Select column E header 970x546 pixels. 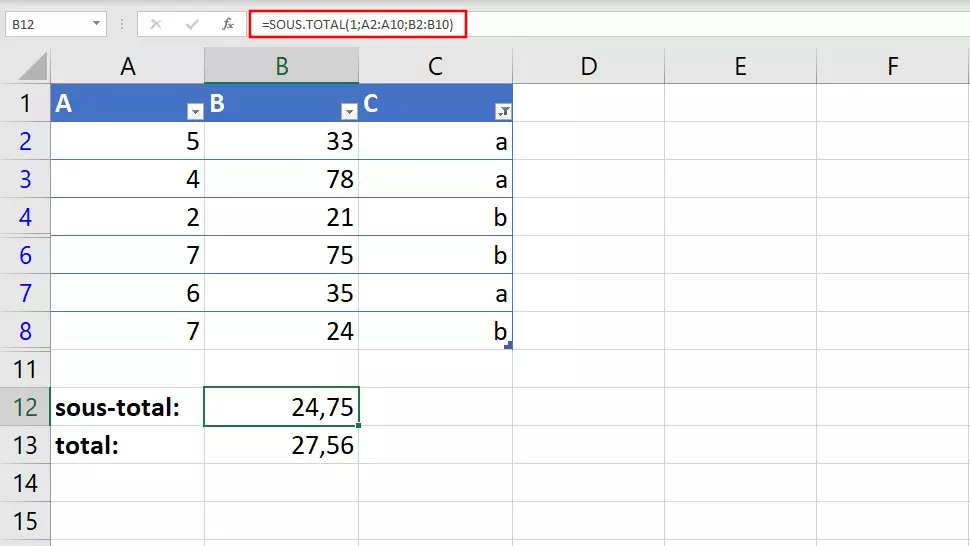coord(740,66)
